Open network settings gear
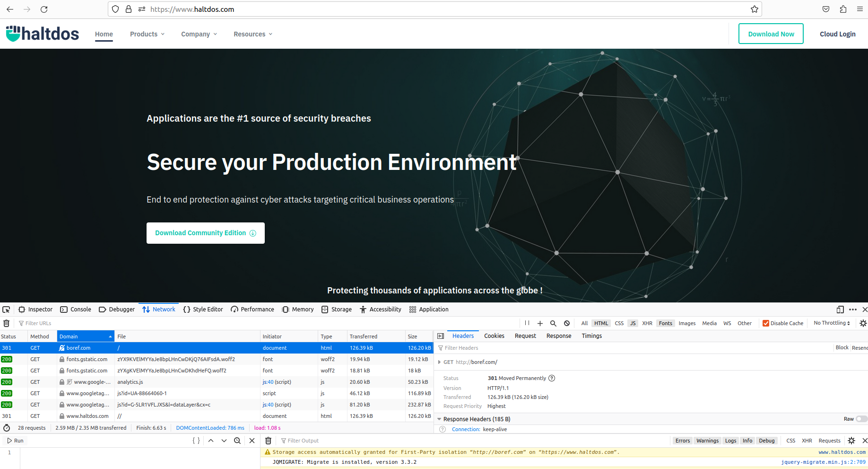868x469 pixels. [863, 323]
